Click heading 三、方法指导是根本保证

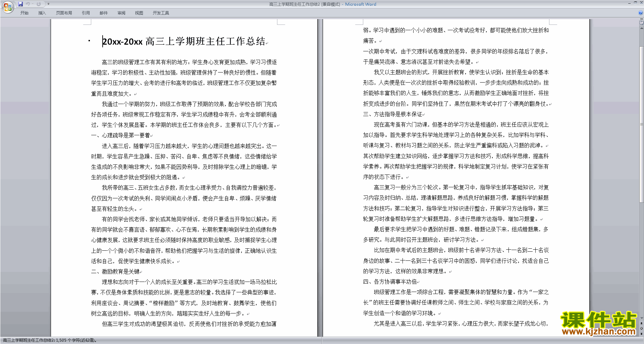pos(393,114)
